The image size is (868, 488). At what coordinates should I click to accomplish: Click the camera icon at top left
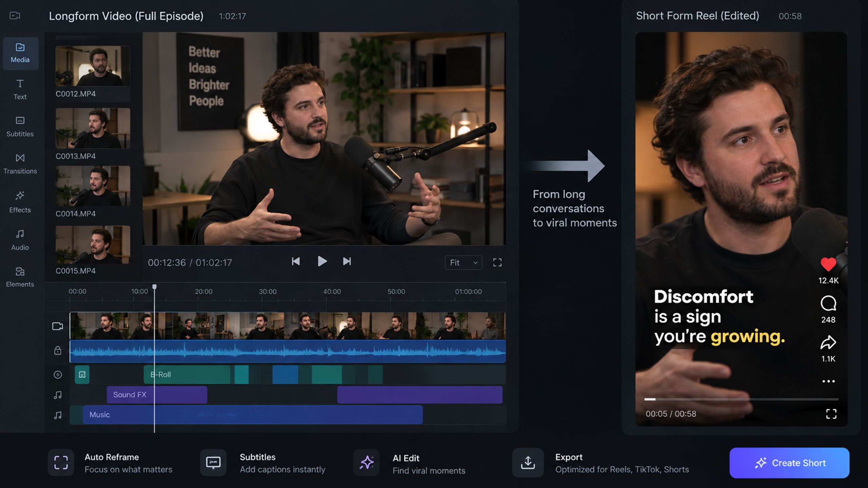pyautogui.click(x=15, y=16)
